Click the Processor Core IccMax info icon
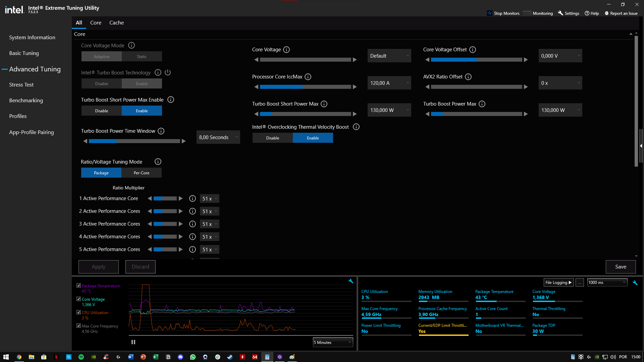The height and width of the screenshot is (362, 644). pos(308,77)
